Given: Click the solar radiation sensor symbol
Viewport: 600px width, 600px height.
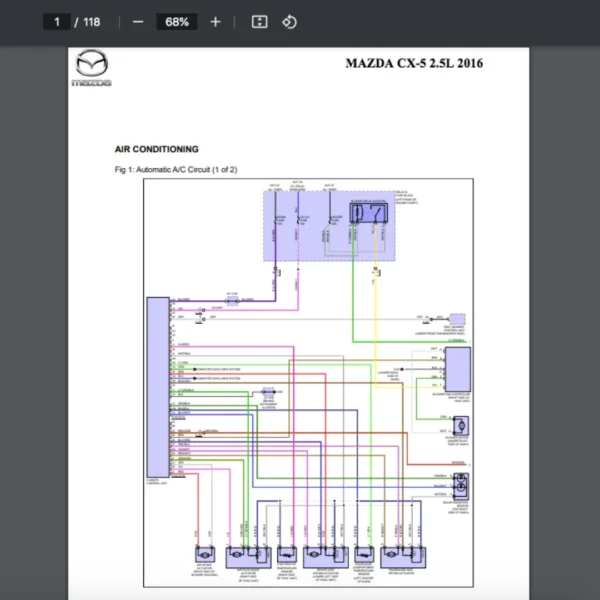Looking at the screenshot, I should point(462,485).
